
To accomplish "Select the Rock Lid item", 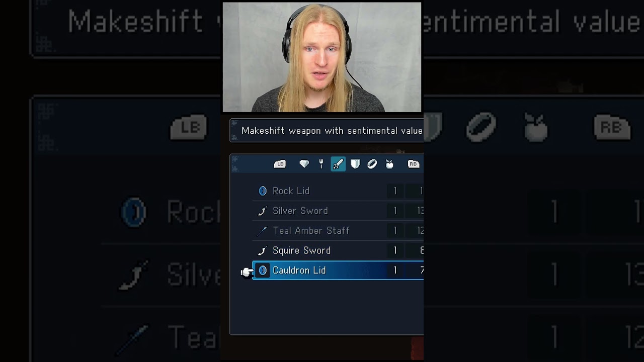I will [x=338, y=191].
